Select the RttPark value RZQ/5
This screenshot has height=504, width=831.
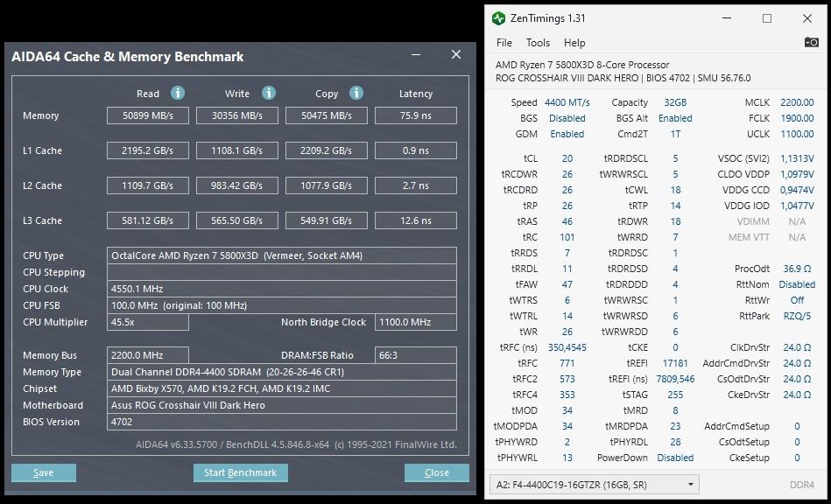click(797, 316)
